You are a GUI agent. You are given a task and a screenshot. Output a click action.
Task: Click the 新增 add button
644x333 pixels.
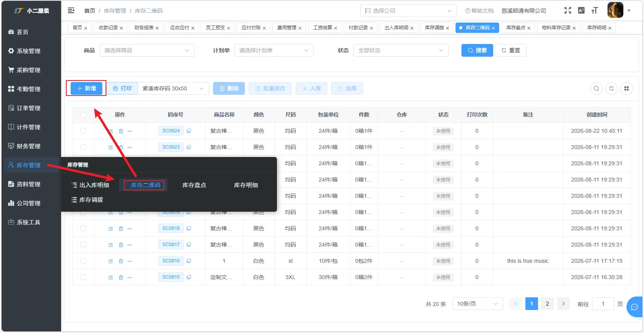pos(87,88)
